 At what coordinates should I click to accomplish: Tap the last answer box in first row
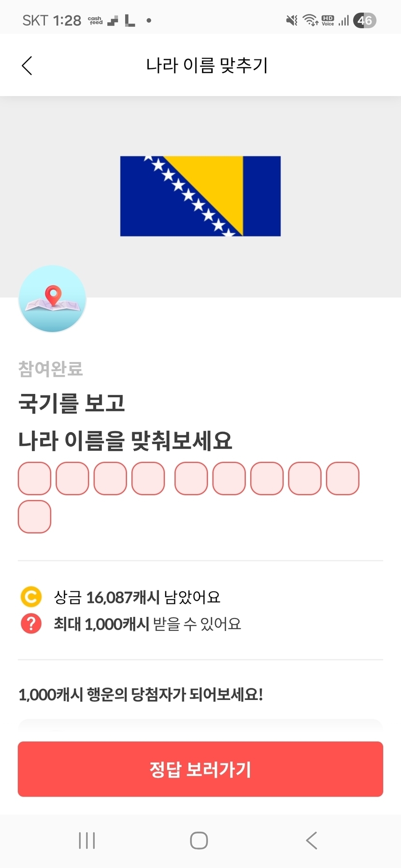tap(343, 478)
